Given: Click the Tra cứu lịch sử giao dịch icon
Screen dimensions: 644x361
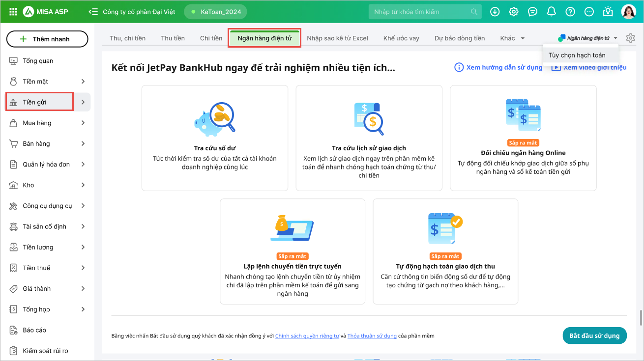Looking at the screenshot, I should [369, 118].
